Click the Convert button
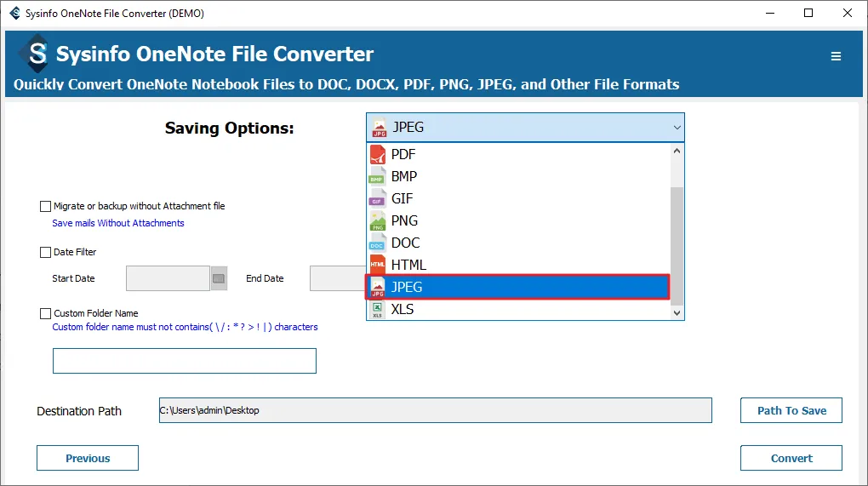 pos(791,458)
